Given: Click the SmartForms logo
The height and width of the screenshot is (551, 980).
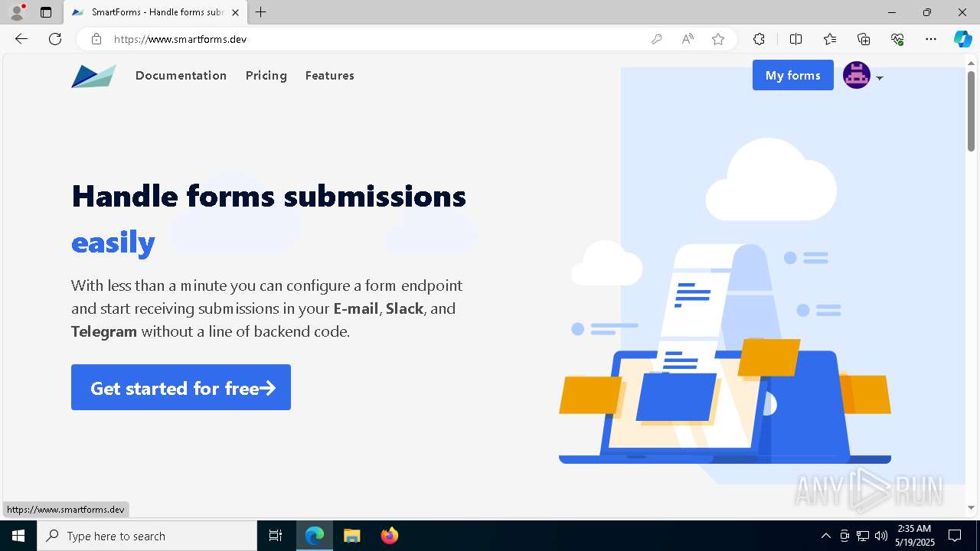Looking at the screenshot, I should point(93,76).
